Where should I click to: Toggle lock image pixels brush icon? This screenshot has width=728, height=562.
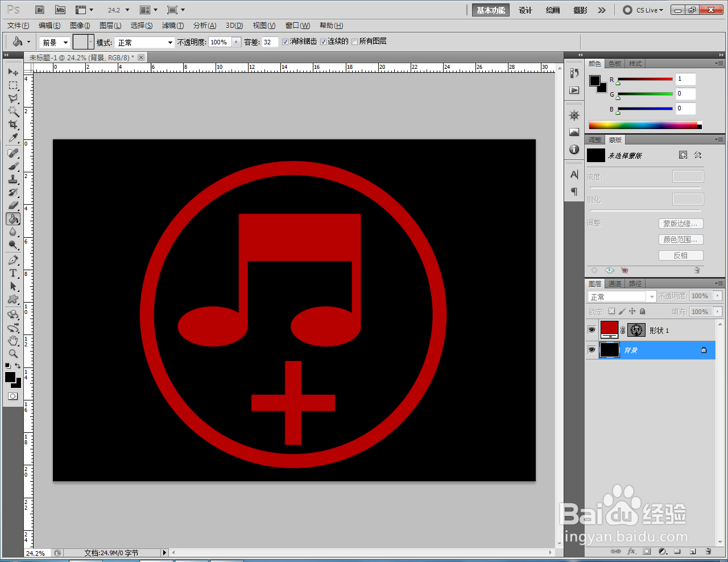622,311
